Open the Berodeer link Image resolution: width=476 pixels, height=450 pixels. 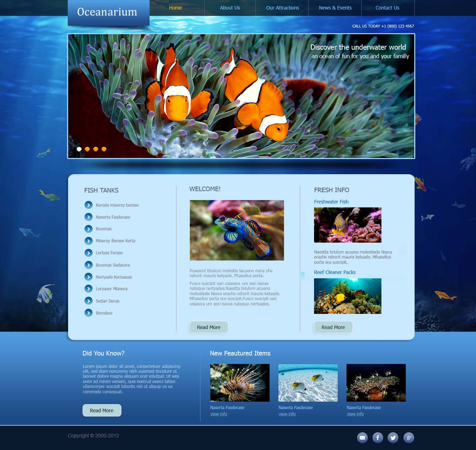(104, 313)
